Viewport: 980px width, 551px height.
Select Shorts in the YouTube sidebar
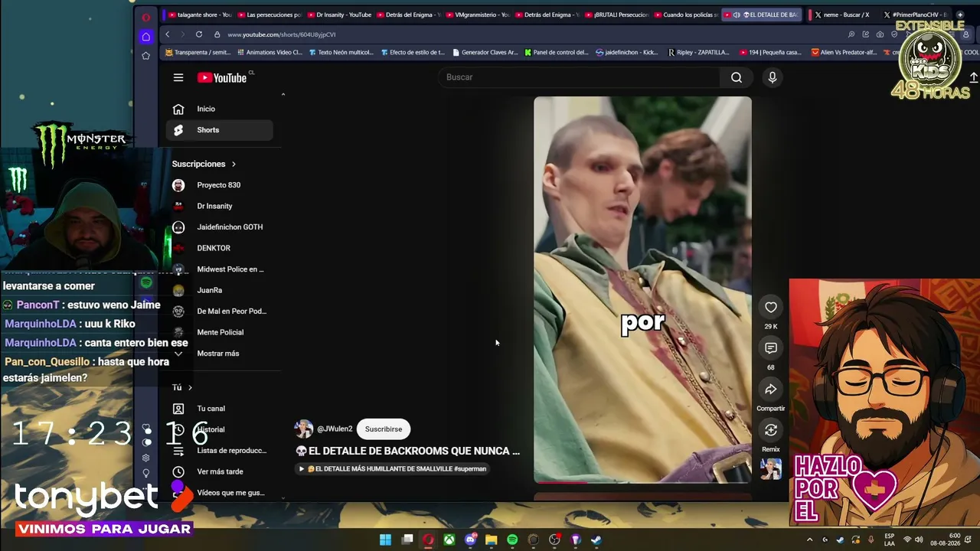click(220, 130)
